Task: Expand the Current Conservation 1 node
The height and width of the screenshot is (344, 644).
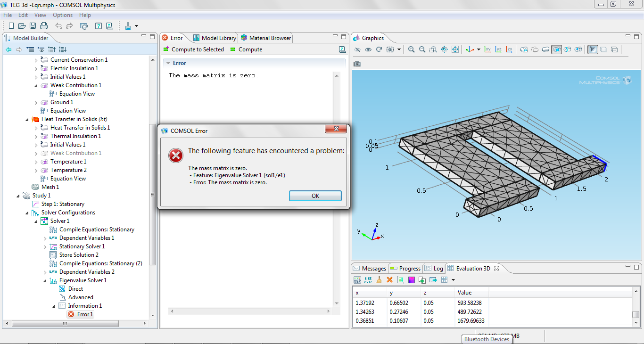Action: pyautogui.click(x=36, y=60)
